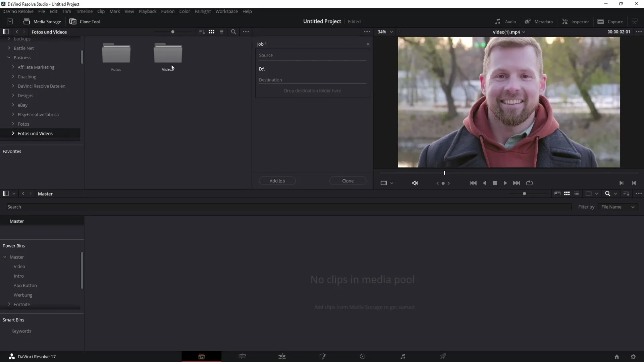The width and height of the screenshot is (644, 362).
Task: Drag the preview timeline scrubber
Action: (x=444, y=173)
